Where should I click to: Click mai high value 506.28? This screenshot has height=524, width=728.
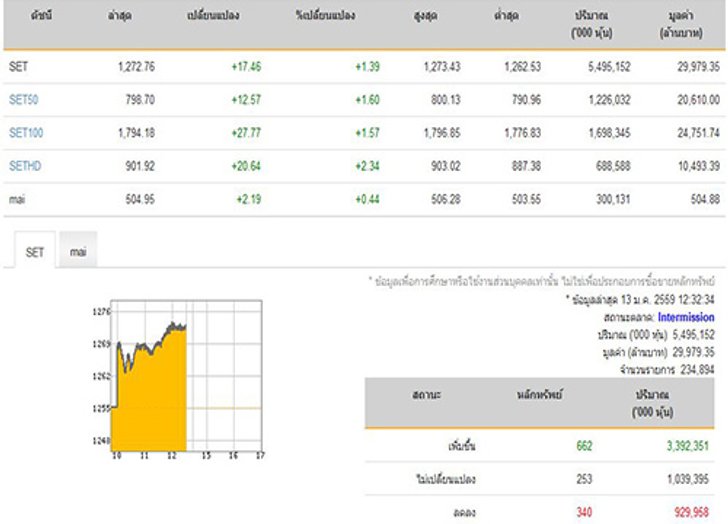pyautogui.click(x=446, y=200)
